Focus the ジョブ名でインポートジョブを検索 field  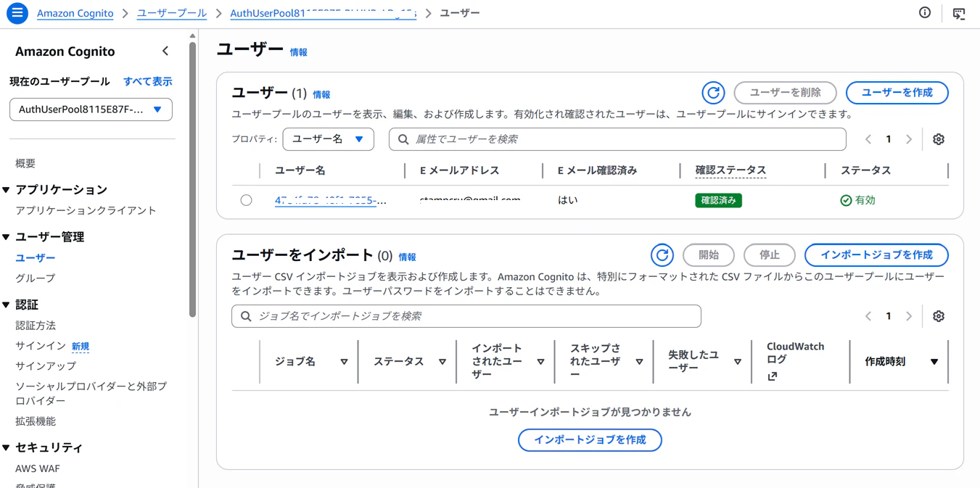point(466,316)
